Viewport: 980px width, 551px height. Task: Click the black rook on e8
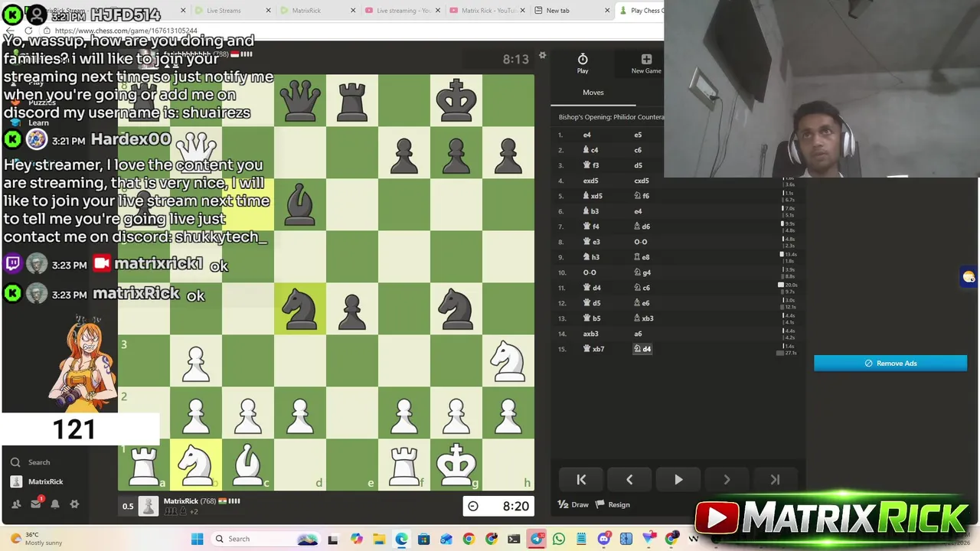click(352, 100)
